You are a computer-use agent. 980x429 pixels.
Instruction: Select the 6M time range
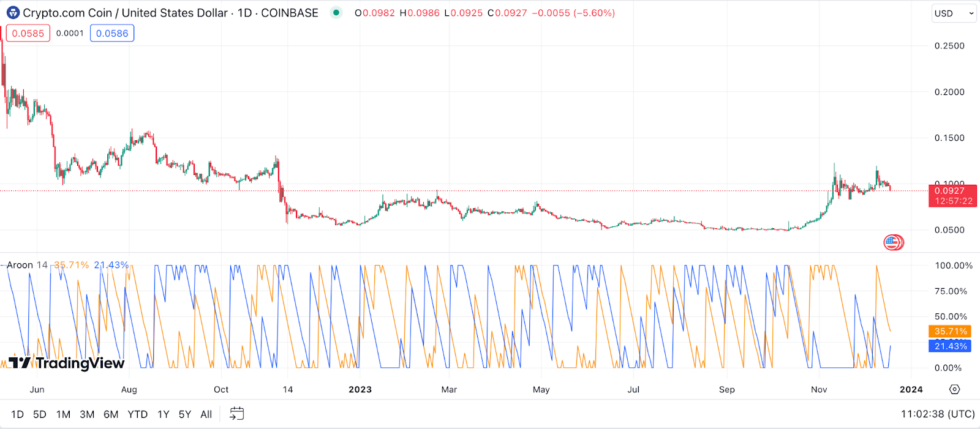click(x=111, y=414)
